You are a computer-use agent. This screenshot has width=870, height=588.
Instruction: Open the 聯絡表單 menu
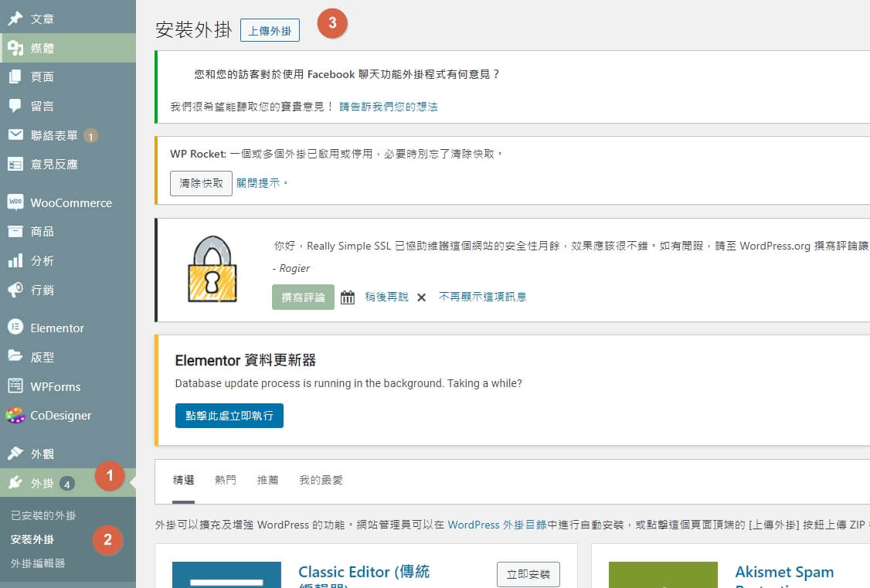coord(68,134)
